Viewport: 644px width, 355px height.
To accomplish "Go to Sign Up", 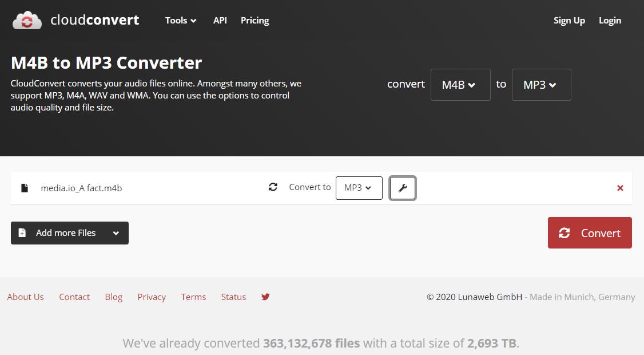I will (x=569, y=21).
